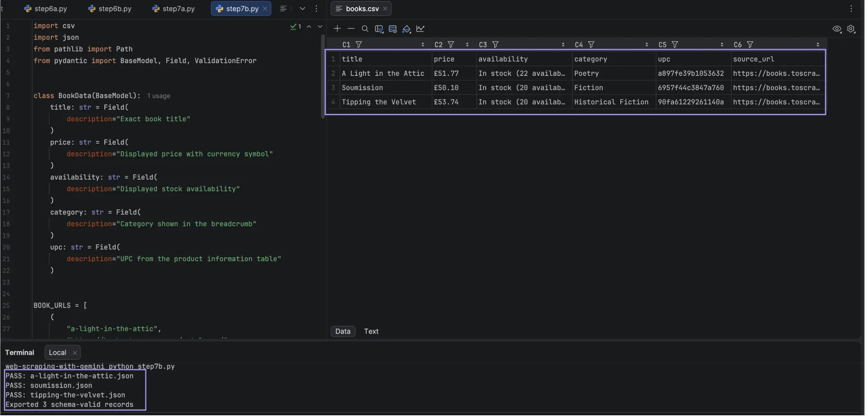
Task: Filter column C2
Action: pos(451,44)
